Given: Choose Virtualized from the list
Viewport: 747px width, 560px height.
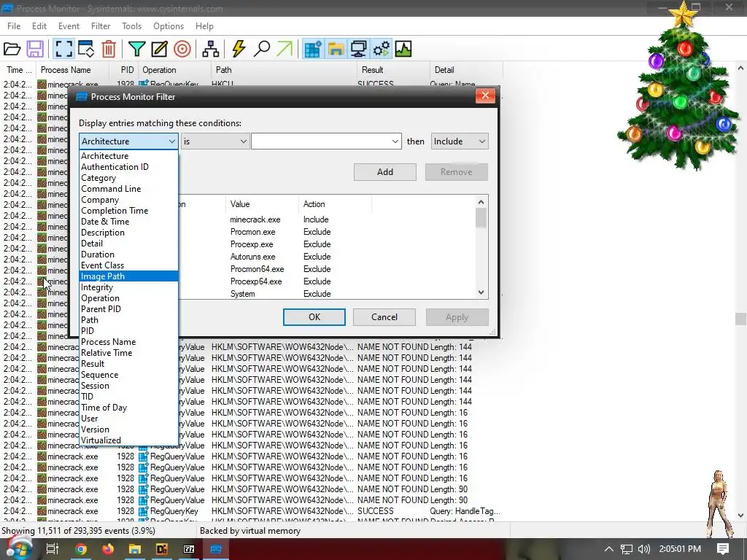Looking at the screenshot, I should point(128,440).
